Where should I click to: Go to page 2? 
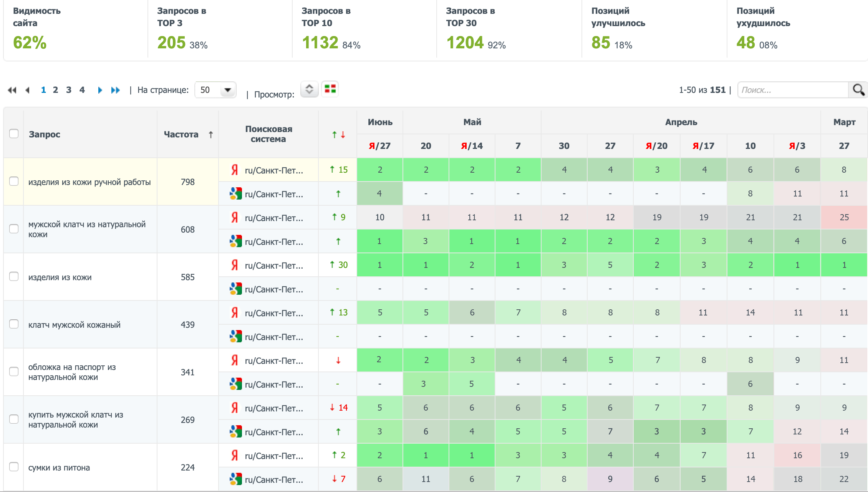pyautogui.click(x=56, y=90)
